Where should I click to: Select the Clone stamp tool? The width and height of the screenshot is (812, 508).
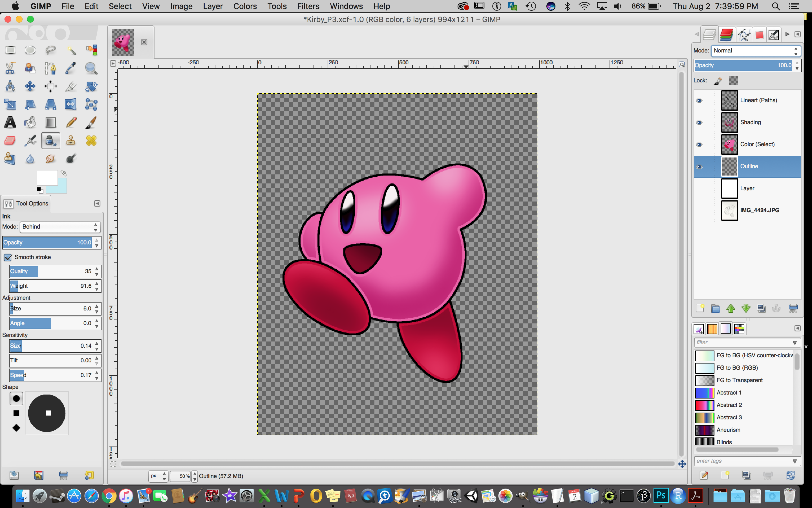(x=71, y=141)
